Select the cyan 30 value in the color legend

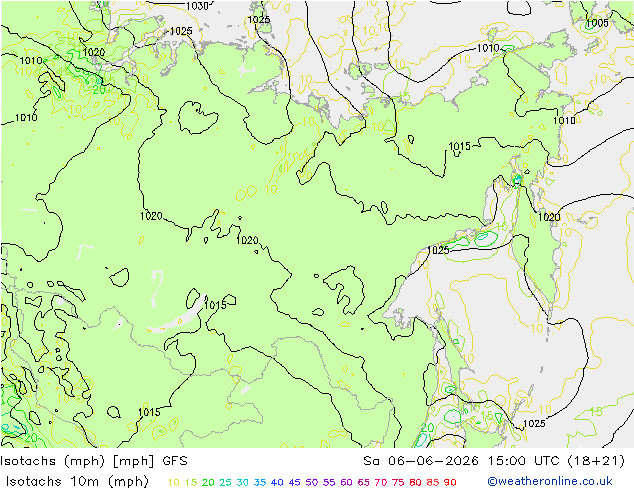[x=243, y=482]
